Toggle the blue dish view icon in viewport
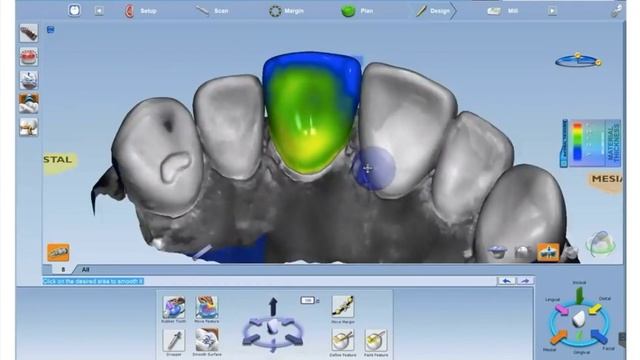Screen dimensions: 640x360 click(x=497, y=252)
